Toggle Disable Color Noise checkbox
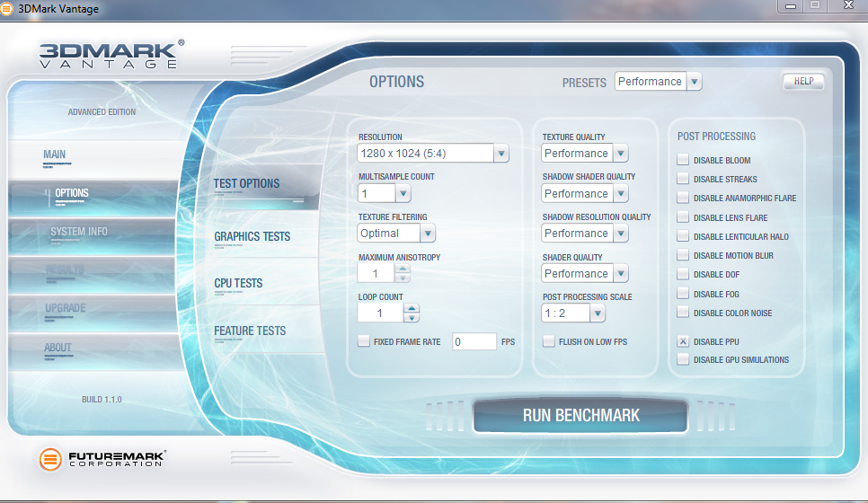The image size is (868, 503). tap(683, 313)
